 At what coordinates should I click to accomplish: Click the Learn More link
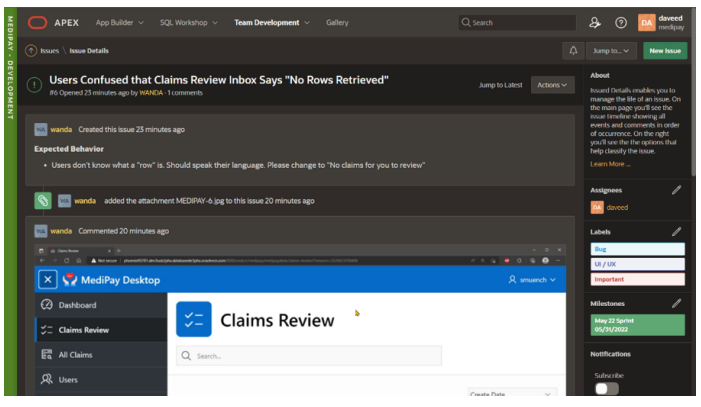point(610,164)
